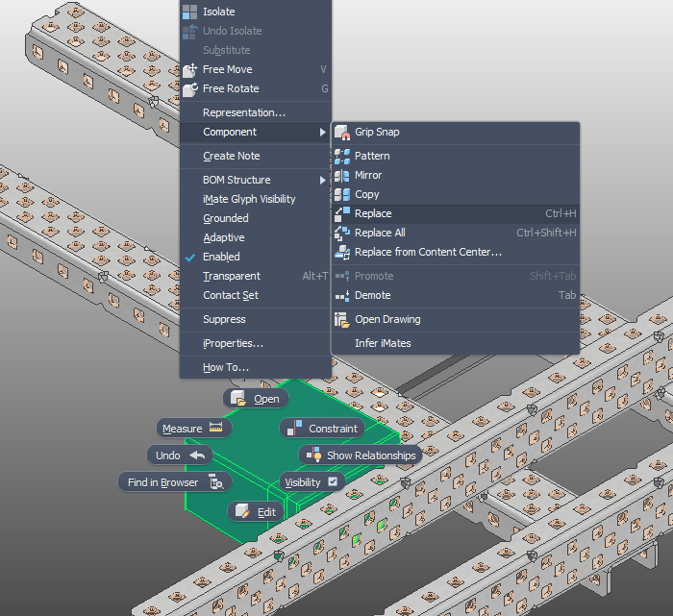The height and width of the screenshot is (616, 673).
Task: Select Representation... menu entry
Action: tap(256, 112)
